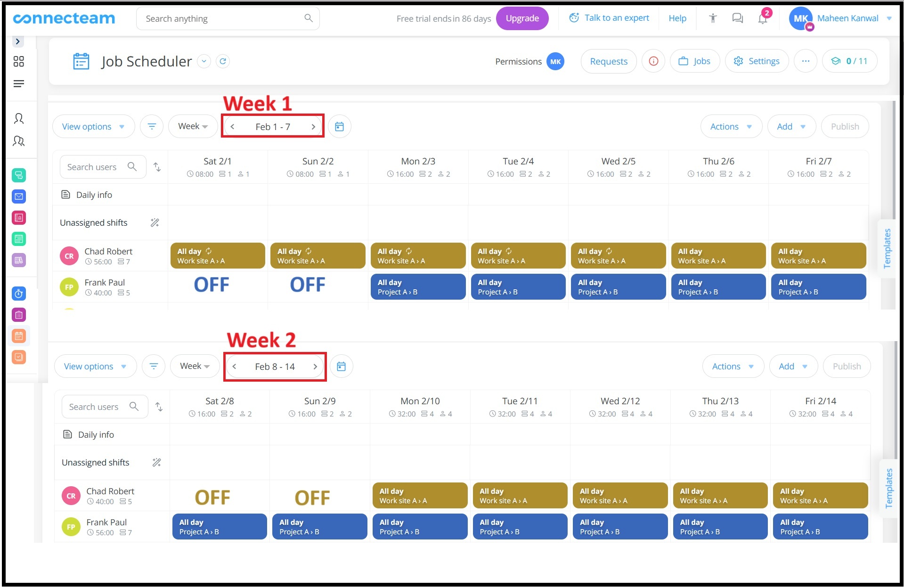The height and width of the screenshot is (588, 904).
Task: Select the orange Job Scheduler sidebar icon
Action: point(19,335)
